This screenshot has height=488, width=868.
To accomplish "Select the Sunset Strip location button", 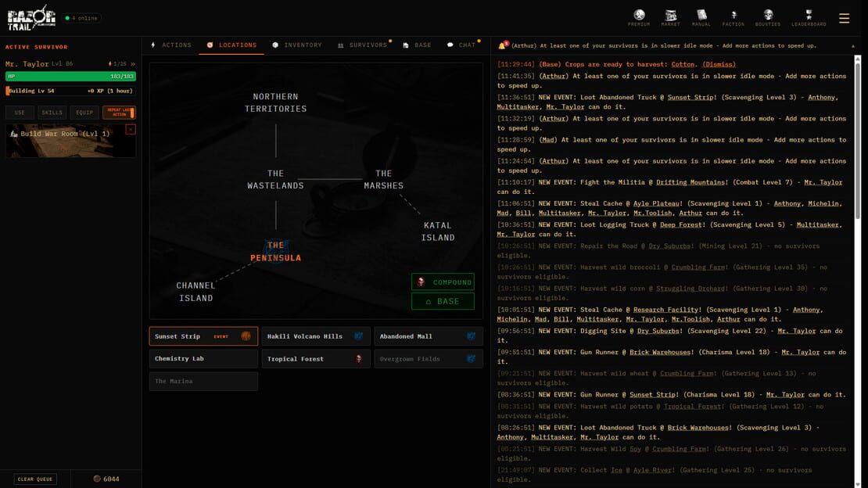I will click(x=203, y=336).
